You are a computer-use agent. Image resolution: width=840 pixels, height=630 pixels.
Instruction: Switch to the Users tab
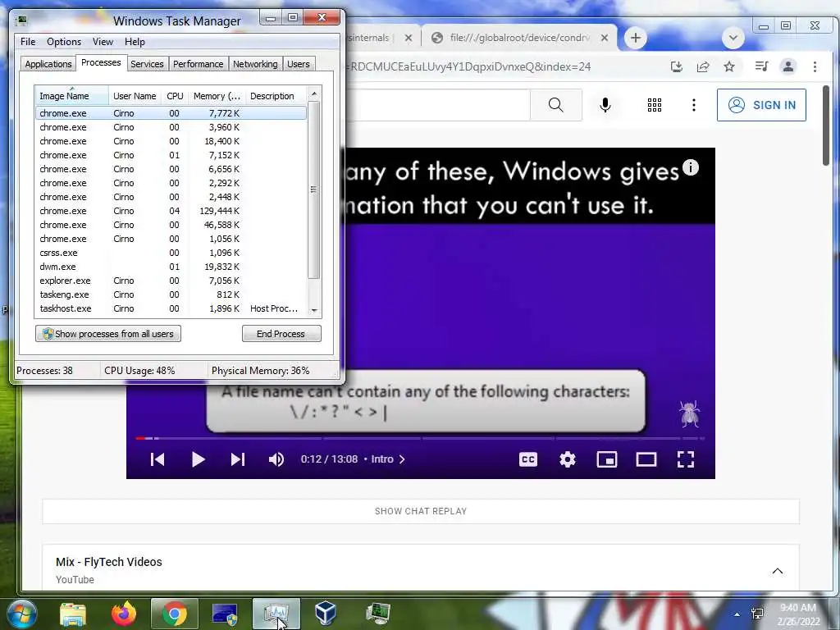(298, 64)
